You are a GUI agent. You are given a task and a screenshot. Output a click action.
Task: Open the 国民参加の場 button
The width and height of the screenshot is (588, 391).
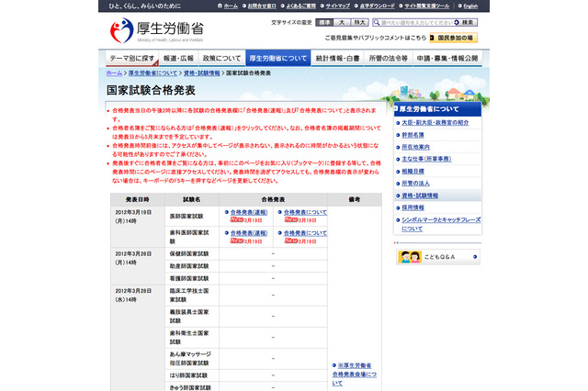tap(453, 38)
